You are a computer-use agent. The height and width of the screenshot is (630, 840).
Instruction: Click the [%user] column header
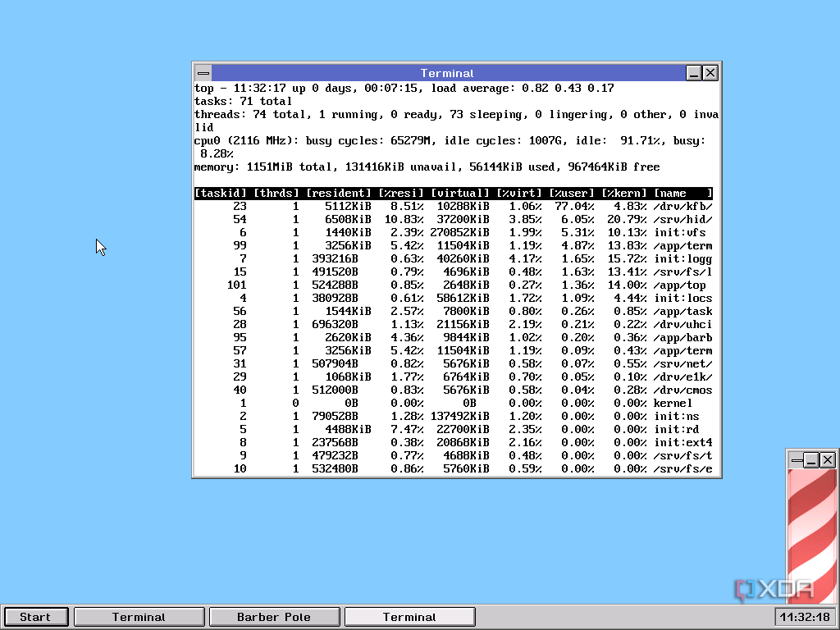coord(572,193)
